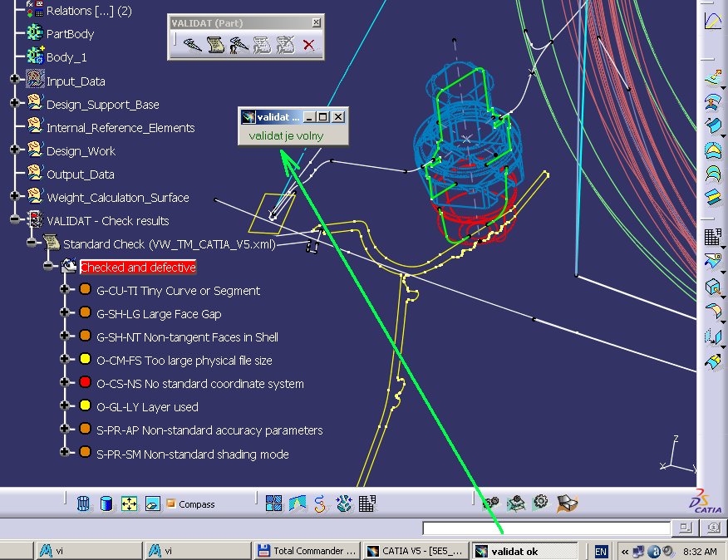Expand the Weight_Calculation_Surface node
Viewport: 728px width, 560px height.
pos(14,195)
